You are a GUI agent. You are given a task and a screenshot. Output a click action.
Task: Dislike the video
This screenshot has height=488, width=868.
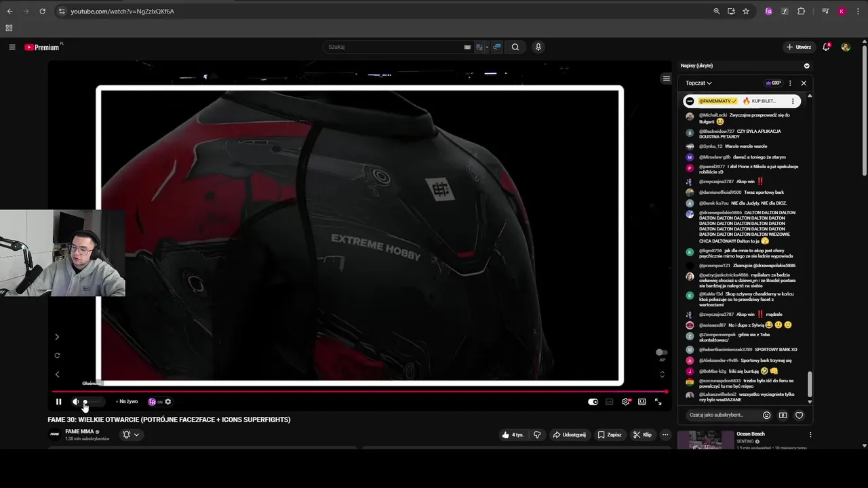pyautogui.click(x=537, y=434)
